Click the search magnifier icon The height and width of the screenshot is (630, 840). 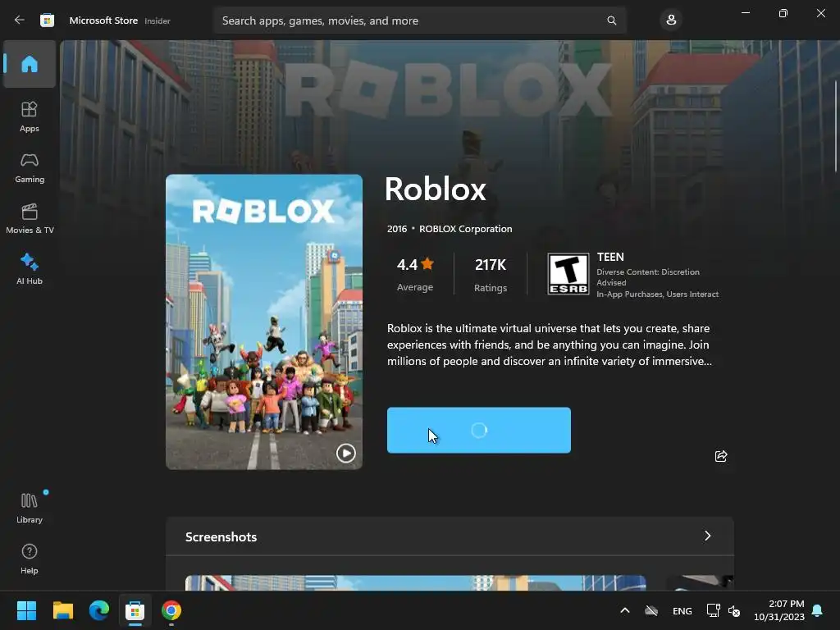[x=611, y=21]
